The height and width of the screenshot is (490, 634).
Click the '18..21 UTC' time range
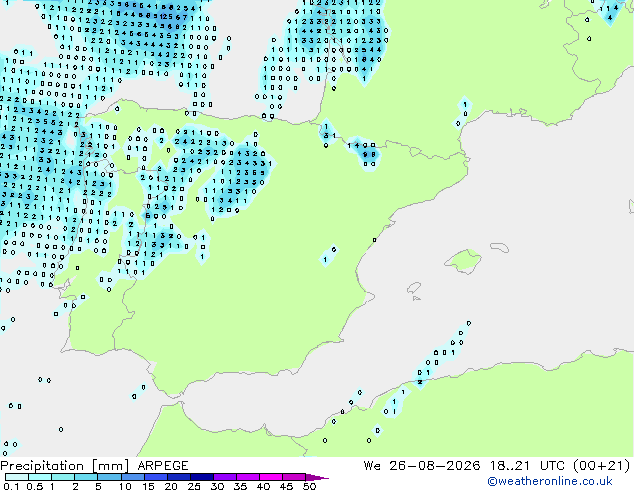(527, 466)
